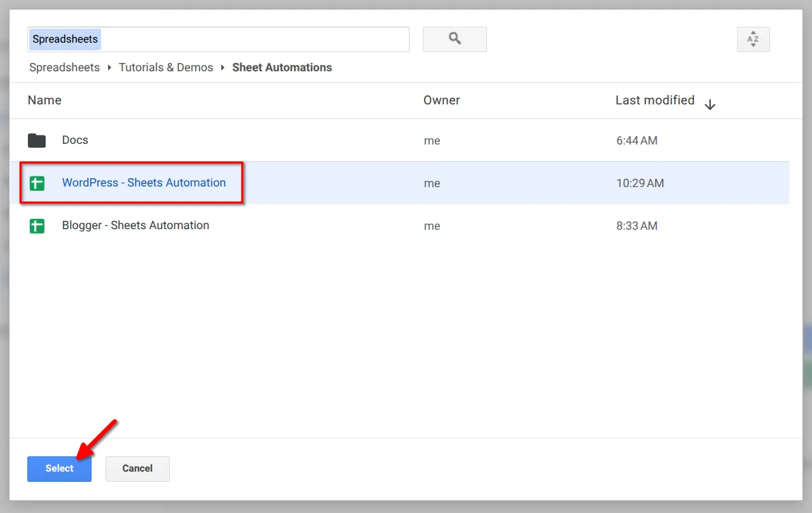Select the Blogger - Sheets Automation file
The height and width of the screenshot is (513, 812).
(135, 225)
